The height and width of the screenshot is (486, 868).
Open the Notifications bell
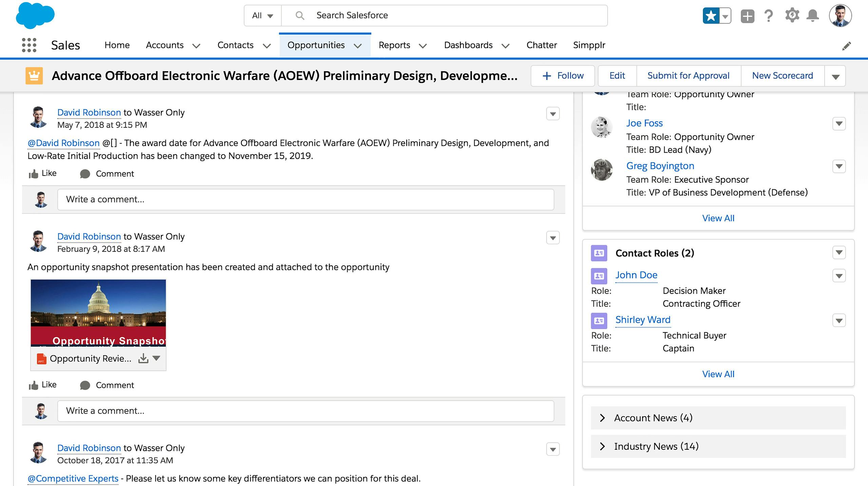tap(813, 16)
